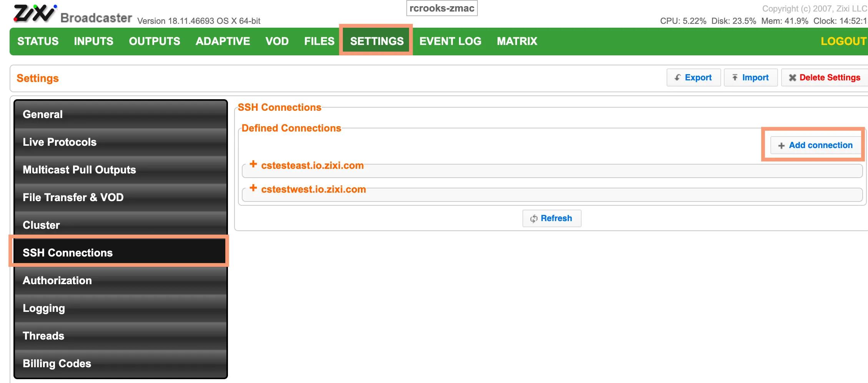Select the SETTINGS tab
Image resolution: width=868 pixels, height=383 pixels.
click(377, 41)
